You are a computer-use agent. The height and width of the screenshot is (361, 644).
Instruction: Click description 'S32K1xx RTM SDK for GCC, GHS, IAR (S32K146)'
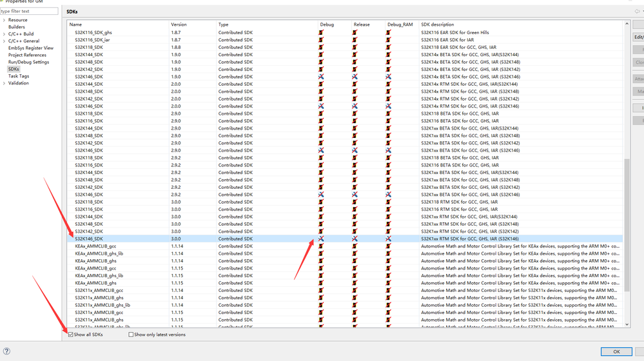(469, 239)
